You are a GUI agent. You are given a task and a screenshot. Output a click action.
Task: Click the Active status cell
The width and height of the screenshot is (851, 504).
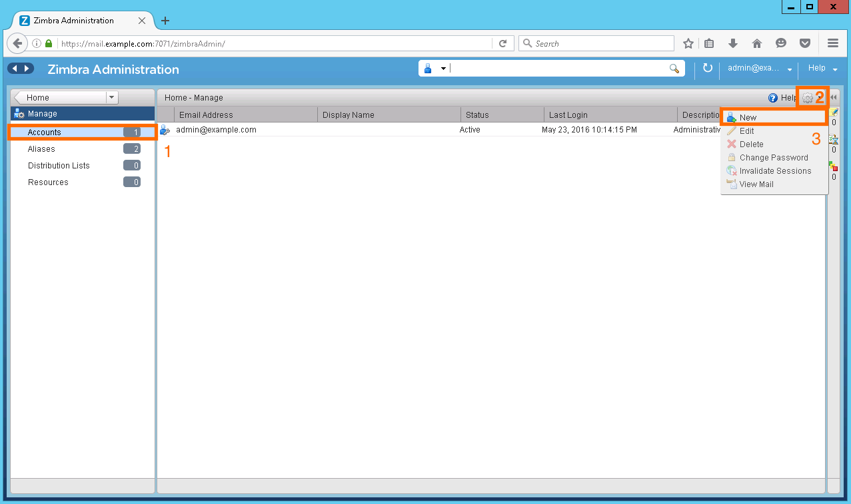470,130
